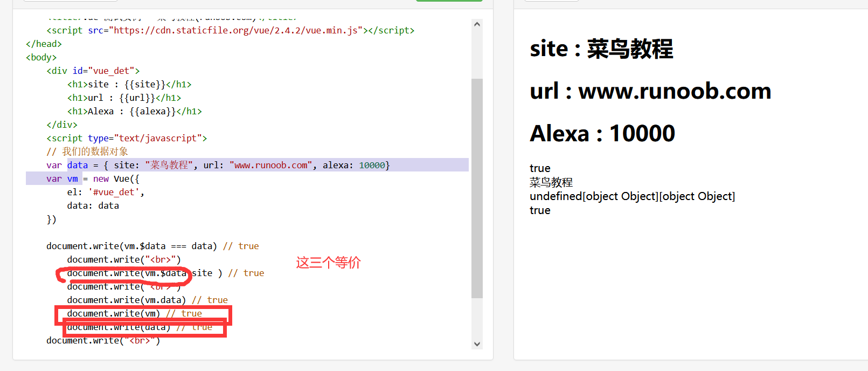Screen dimensions: 868x371
Task: Click the output true below the undefined line
Action: 540,210
